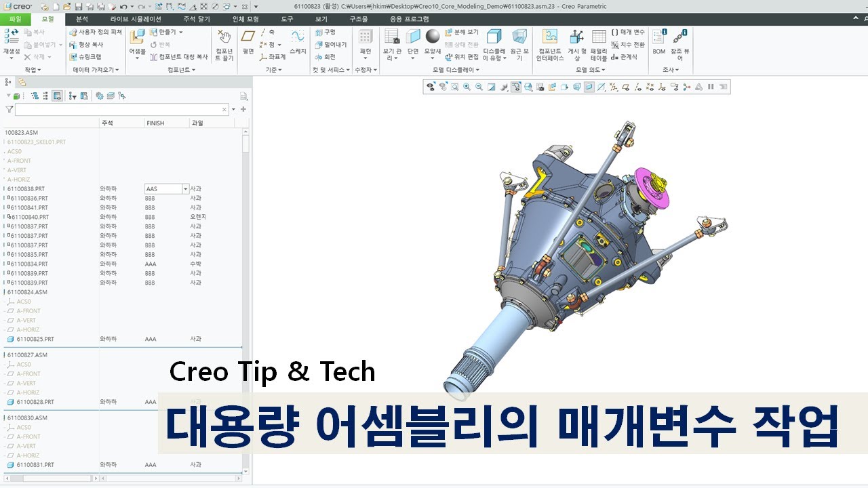This screenshot has width=868, height=488.
Task: Click 원근 보기 perspective view
Action: click(x=519, y=45)
